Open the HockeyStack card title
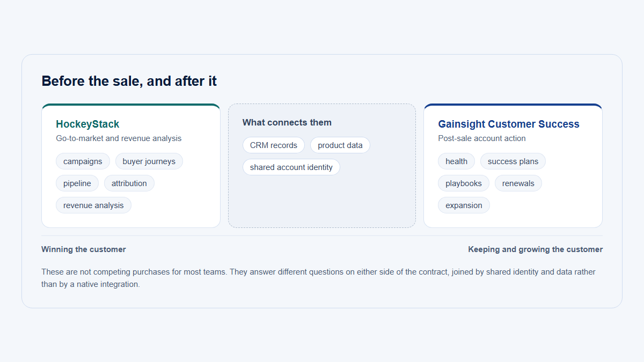The image size is (644, 362). (x=87, y=124)
